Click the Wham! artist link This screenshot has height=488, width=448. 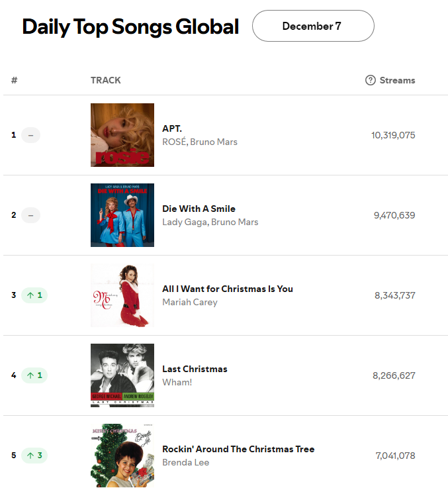pyautogui.click(x=177, y=382)
